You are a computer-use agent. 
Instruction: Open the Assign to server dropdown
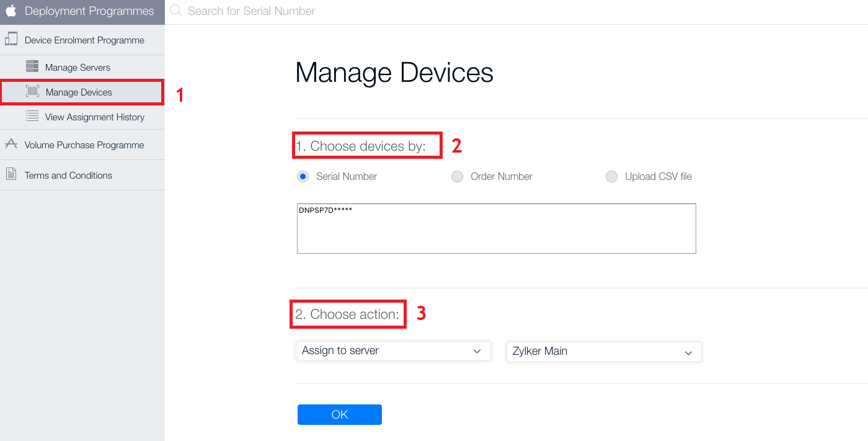(393, 350)
